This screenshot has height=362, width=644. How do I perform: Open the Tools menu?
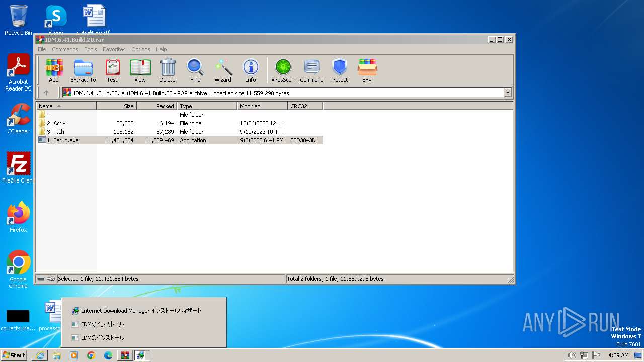[91, 49]
